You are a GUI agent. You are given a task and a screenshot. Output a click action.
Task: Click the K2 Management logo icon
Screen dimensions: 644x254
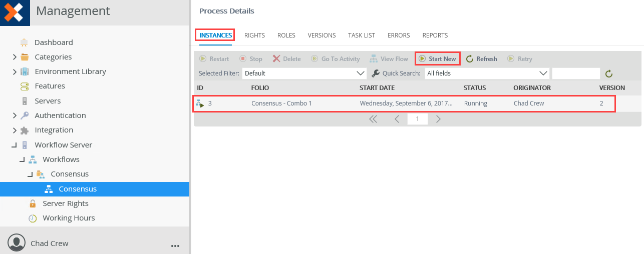(15, 12)
